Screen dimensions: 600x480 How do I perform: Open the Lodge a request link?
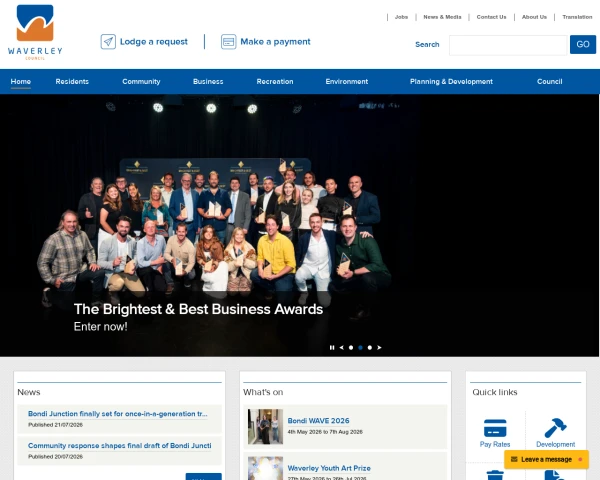pyautogui.click(x=154, y=41)
